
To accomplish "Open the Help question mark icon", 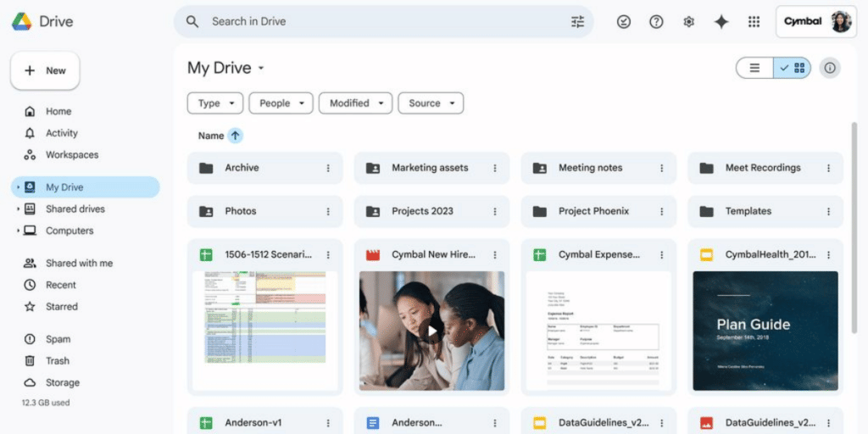I will 657,21.
